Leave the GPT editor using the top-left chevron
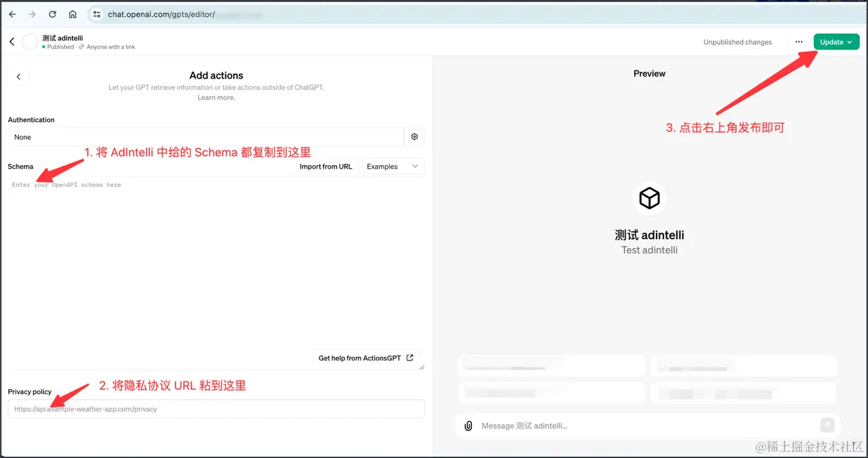 tap(12, 42)
